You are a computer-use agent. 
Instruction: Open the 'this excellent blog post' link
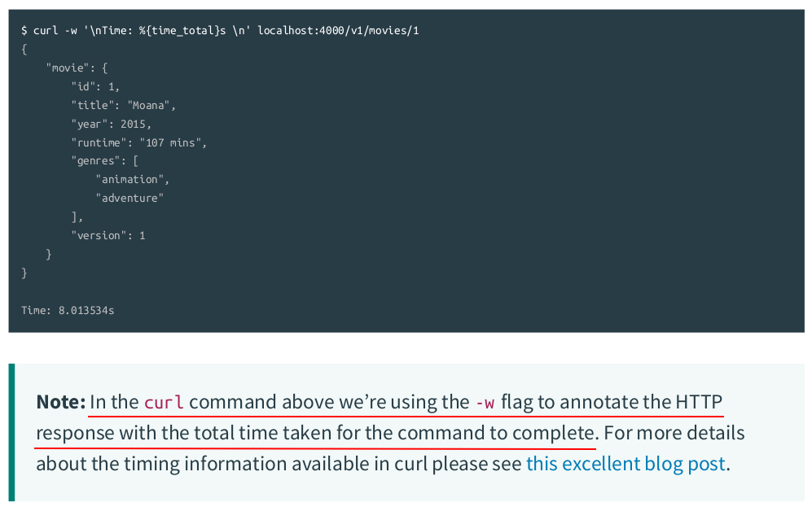tap(625, 464)
